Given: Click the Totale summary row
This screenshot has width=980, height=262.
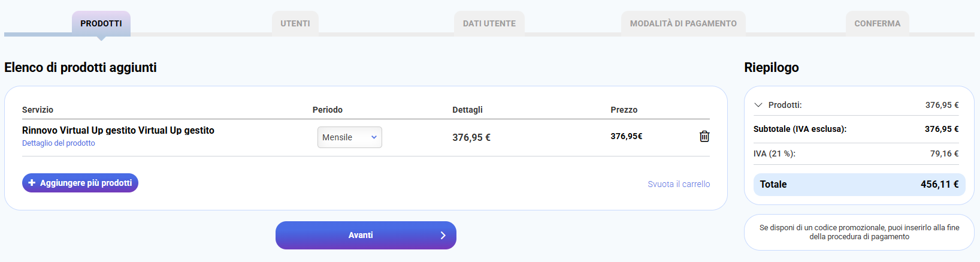Looking at the screenshot, I should 859,185.
